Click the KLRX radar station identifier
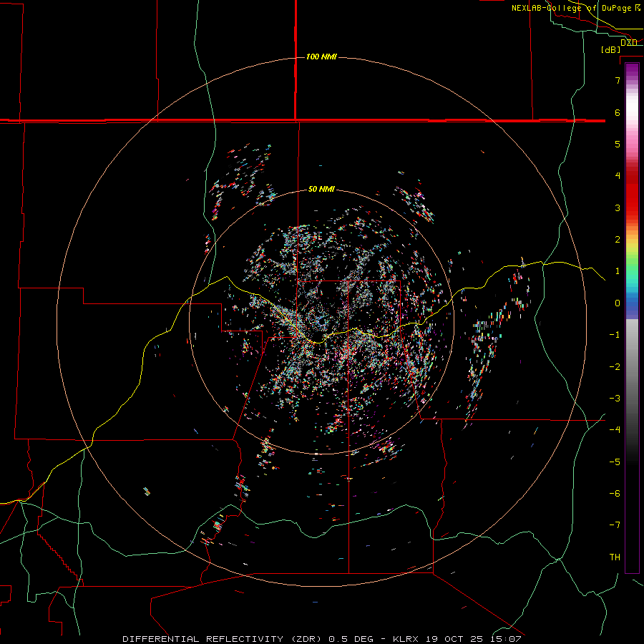The height and width of the screenshot is (644, 644). click(x=407, y=639)
